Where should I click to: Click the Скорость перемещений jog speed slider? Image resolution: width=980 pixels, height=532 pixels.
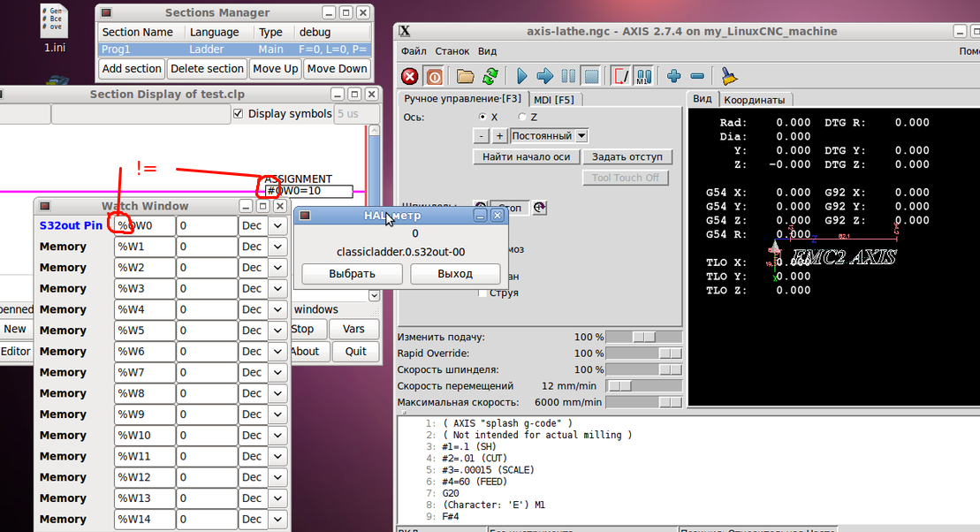coord(643,385)
